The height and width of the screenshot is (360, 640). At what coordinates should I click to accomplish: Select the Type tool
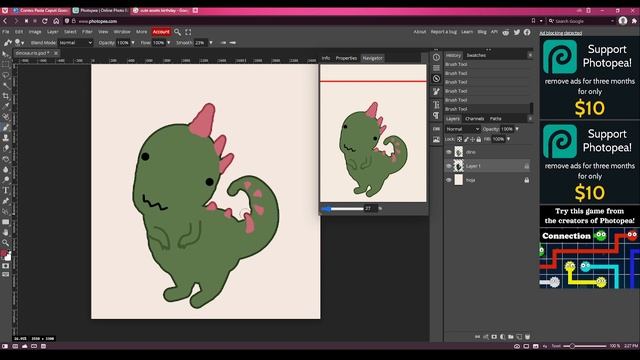pos(5,191)
